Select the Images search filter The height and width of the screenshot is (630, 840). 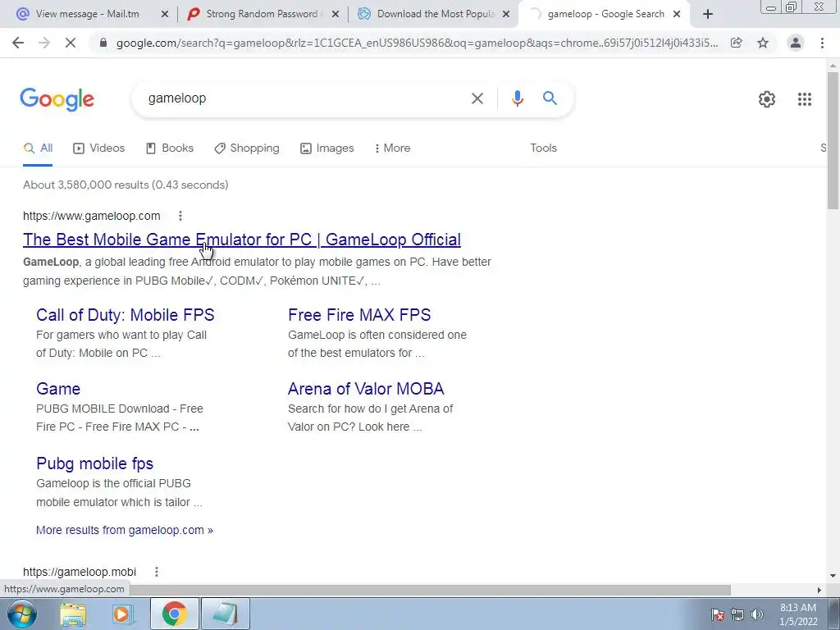326,148
